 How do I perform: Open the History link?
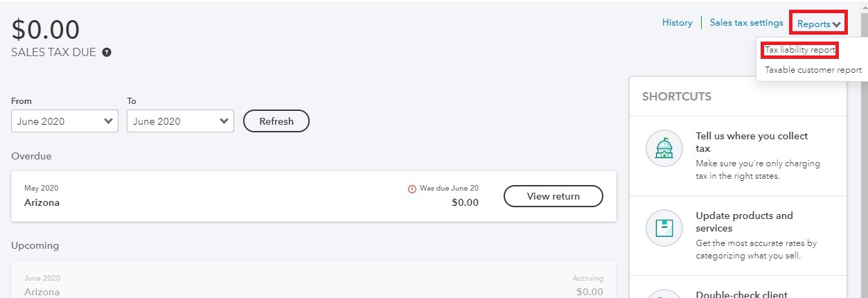(677, 23)
